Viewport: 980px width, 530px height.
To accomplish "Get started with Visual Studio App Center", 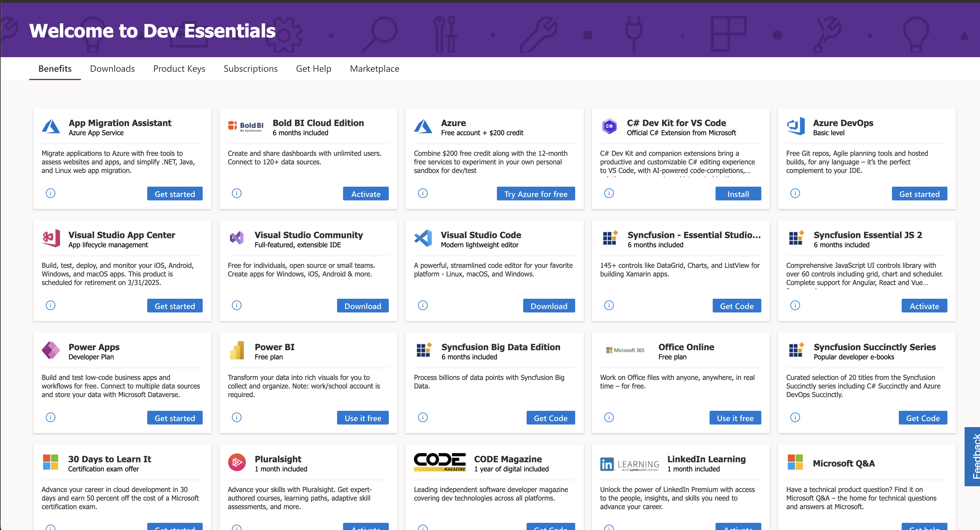I will point(175,306).
